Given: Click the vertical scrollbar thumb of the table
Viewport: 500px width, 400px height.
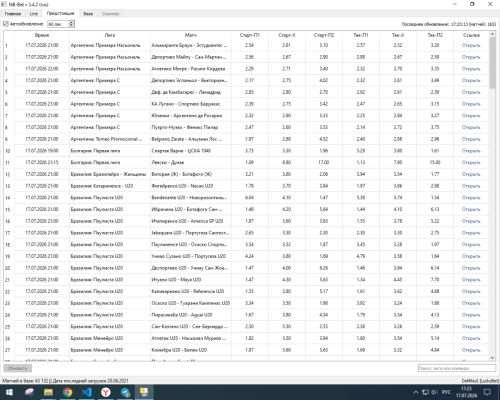Looking at the screenshot, I should coord(492,63).
